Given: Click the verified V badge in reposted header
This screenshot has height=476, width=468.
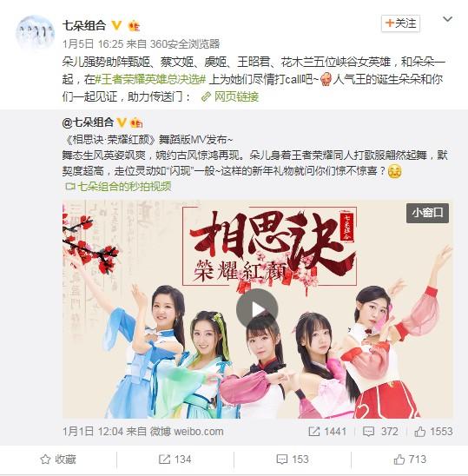Looking at the screenshot, I should coord(122,122).
